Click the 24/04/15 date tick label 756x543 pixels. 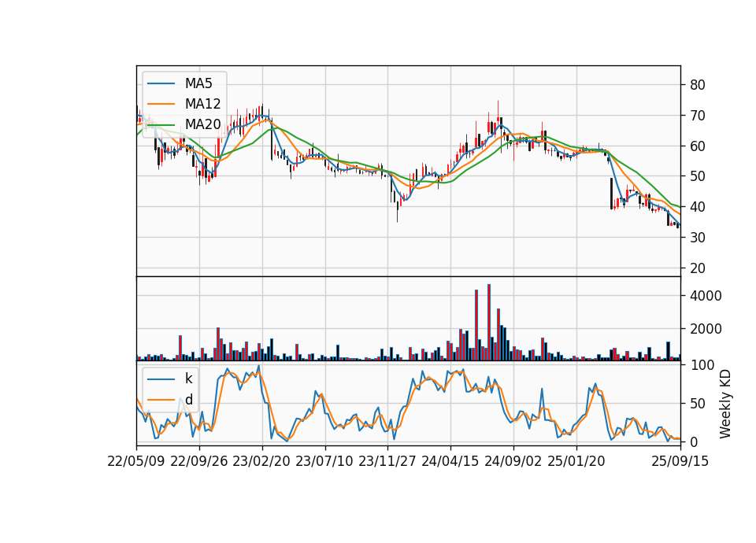[450, 461]
